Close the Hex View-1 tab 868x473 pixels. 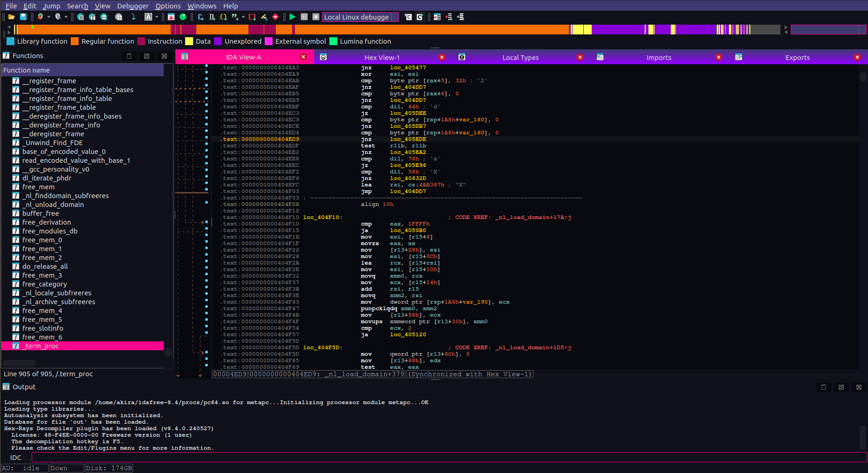click(442, 57)
